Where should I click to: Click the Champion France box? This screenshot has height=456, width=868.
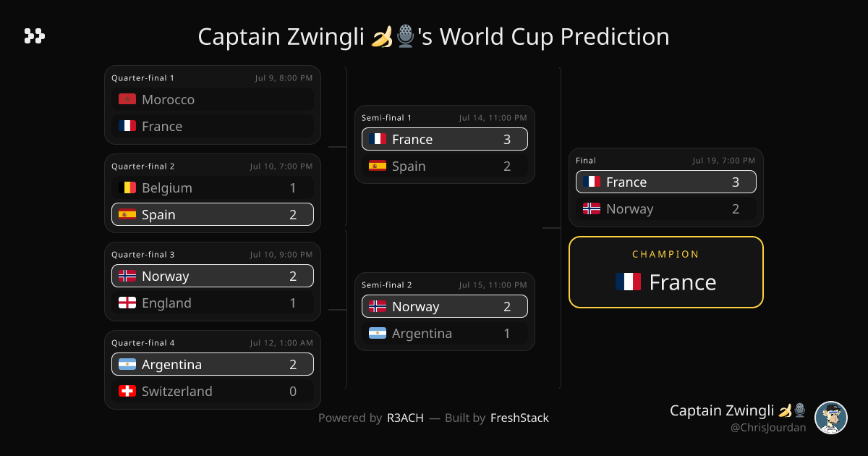click(x=666, y=272)
